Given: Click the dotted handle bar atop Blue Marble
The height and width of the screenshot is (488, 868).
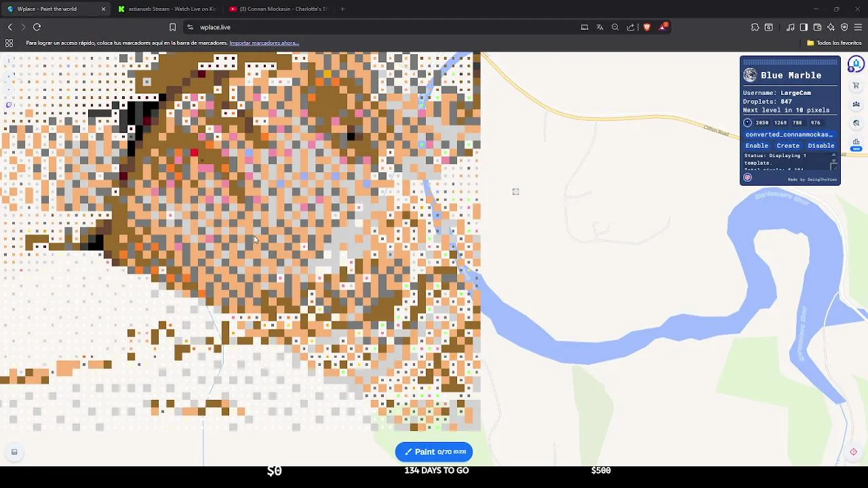Looking at the screenshot, I should pyautogui.click(x=790, y=62).
